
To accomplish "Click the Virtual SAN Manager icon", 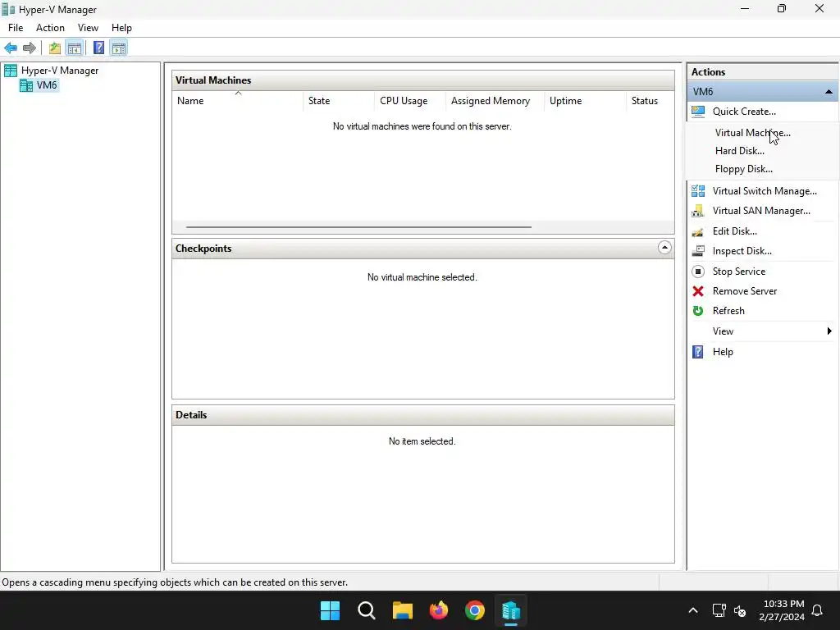I will coord(698,211).
